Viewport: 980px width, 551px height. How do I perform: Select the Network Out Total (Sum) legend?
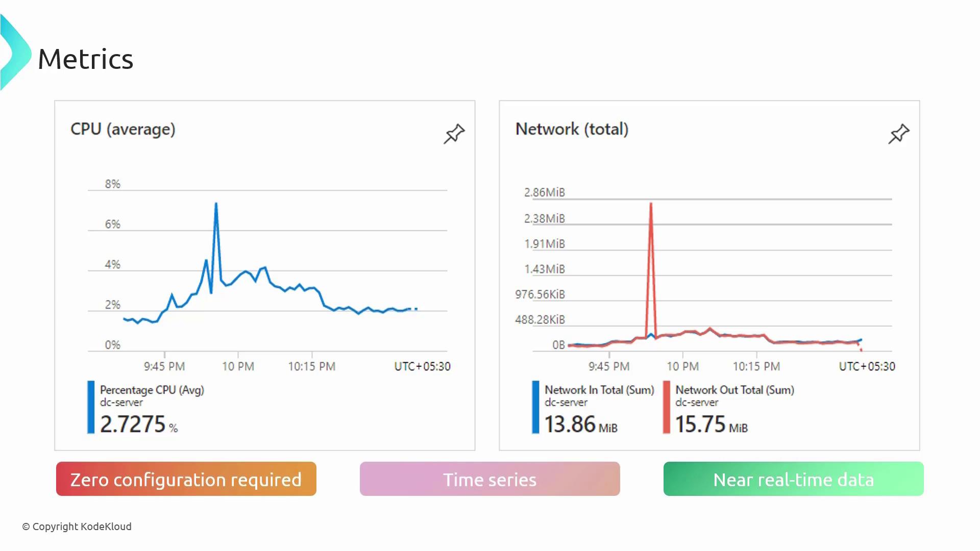[x=734, y=390]
